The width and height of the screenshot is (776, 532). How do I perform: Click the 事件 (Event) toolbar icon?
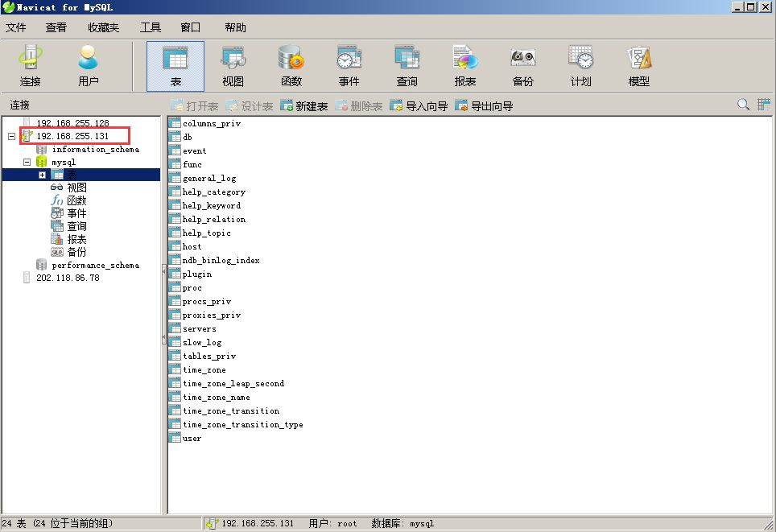[x=349, y=66]
